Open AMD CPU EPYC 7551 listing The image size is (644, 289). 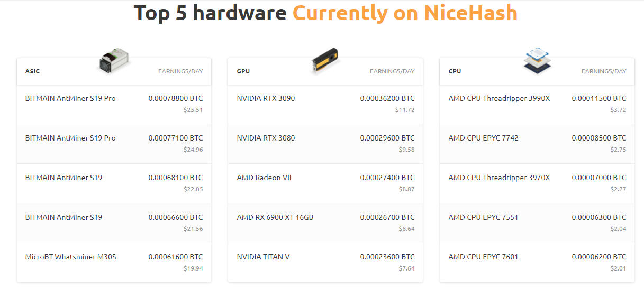tap(483, 217)
